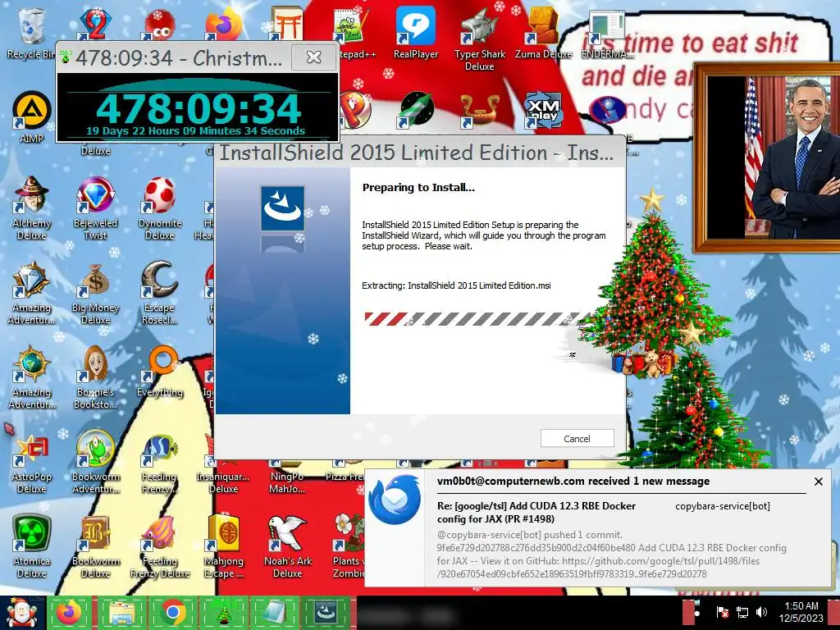
Task: Click the InstallShield extraction progress bar
Action: point(476,319)
